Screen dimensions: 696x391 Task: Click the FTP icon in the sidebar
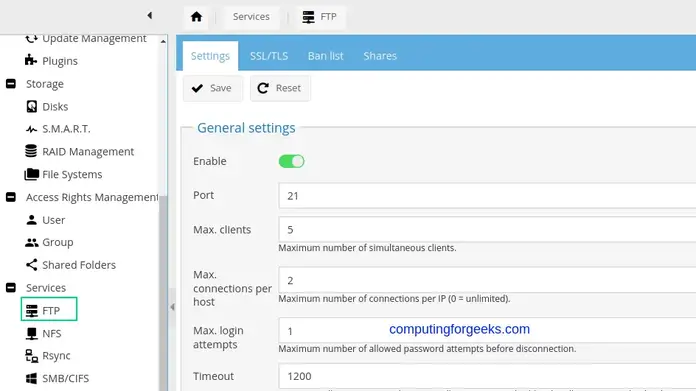tap(32, 311)
